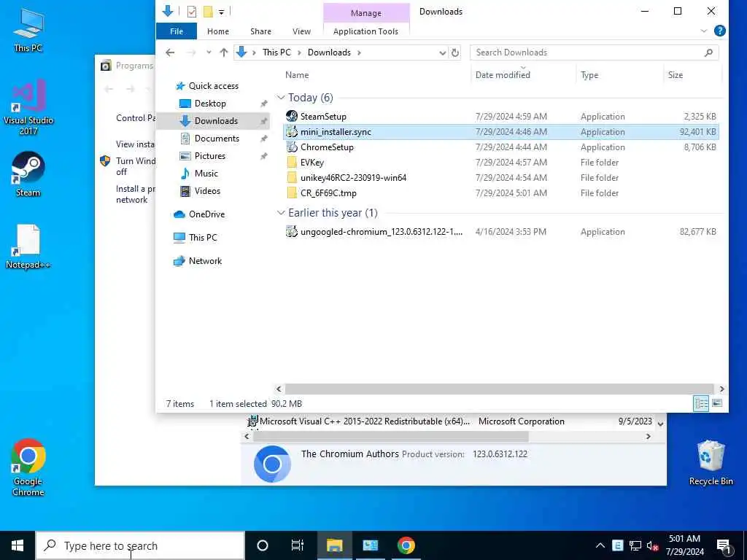Open the This PC desktop icon

[28, 29]
